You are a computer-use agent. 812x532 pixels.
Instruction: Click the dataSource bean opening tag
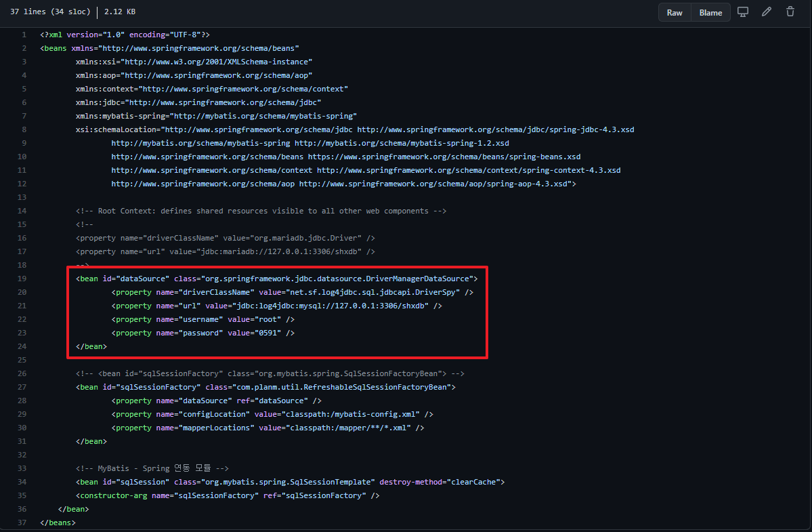point(276,279)
